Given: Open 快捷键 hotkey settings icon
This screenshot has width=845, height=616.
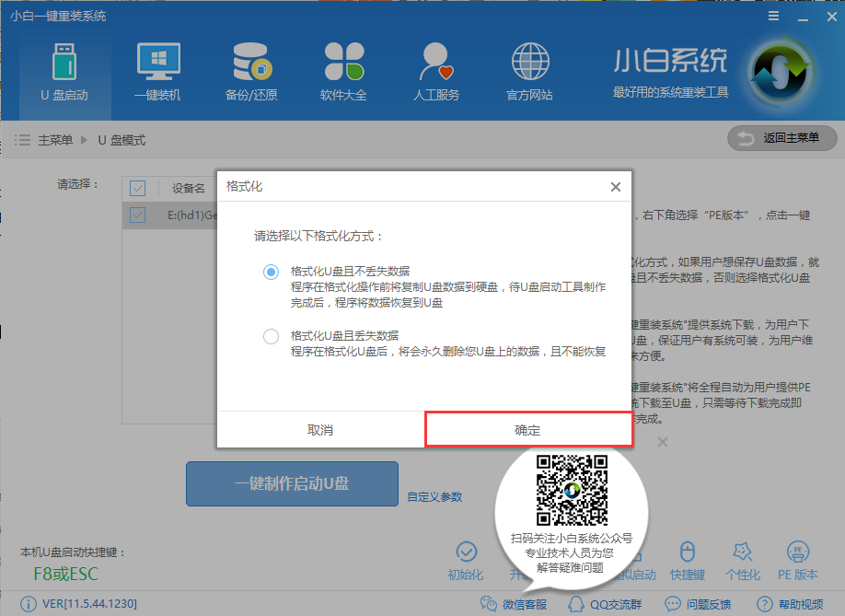Looking at the screenshot, I should coord(688,560).
